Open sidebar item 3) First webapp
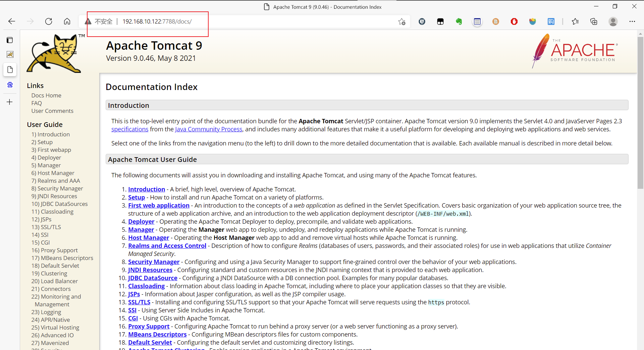The width and height of the screenshot is (644, 350). coord(51,150)
